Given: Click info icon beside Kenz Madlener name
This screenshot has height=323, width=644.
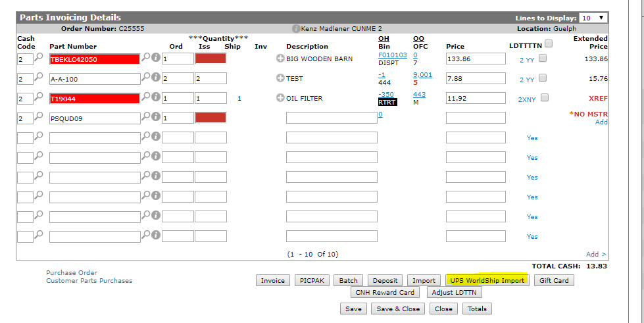Looking at the screenshot, I should (296, 29).
